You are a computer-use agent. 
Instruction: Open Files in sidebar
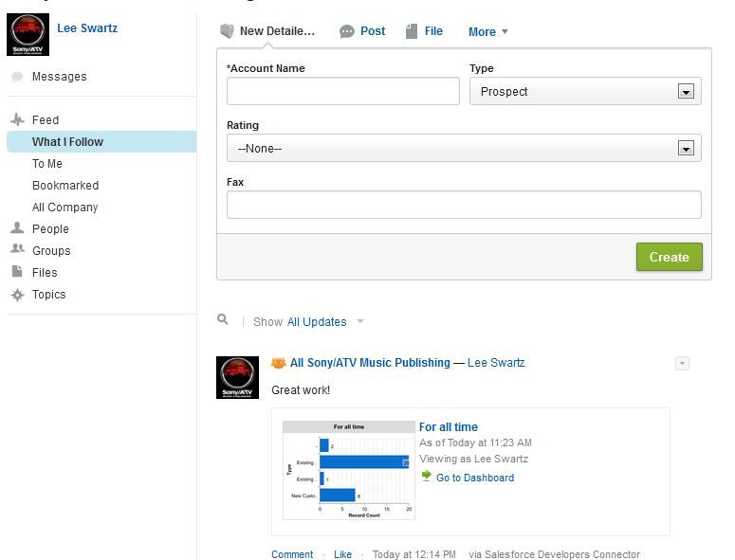pos(45,273)
